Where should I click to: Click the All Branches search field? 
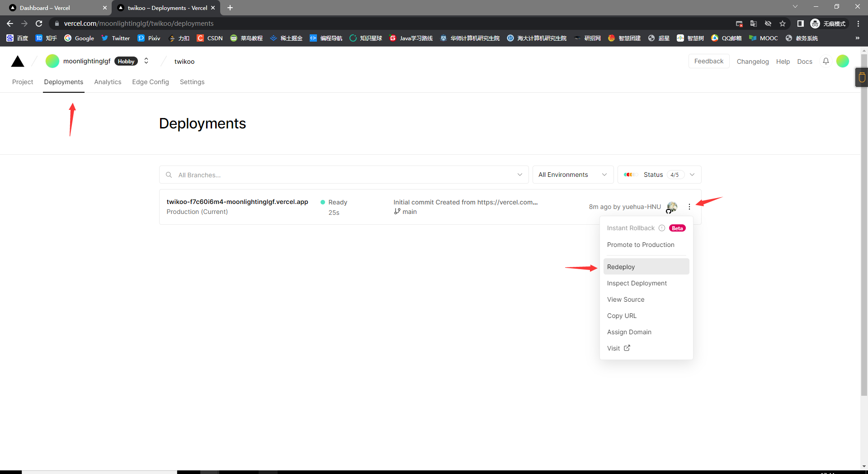point(344,175)
